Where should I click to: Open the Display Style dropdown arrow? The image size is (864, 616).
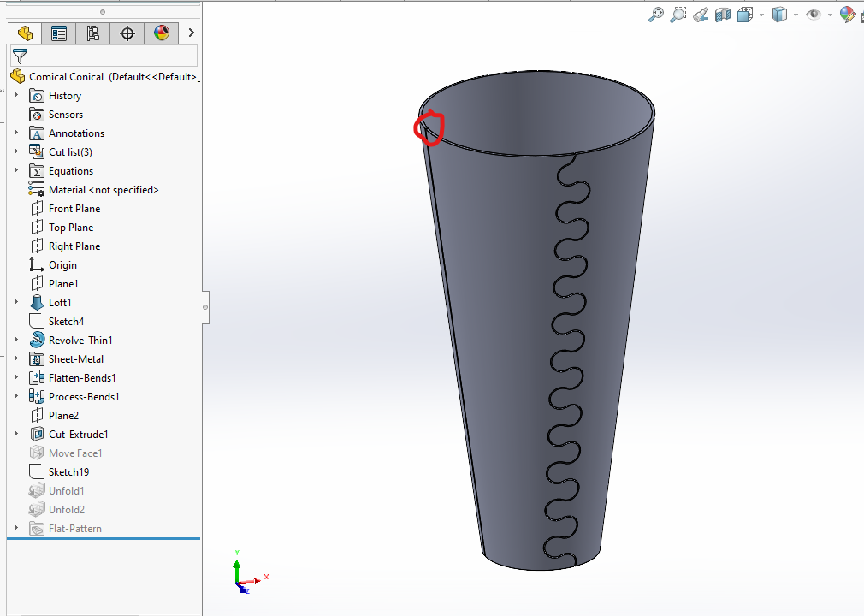tap(796, 15)
